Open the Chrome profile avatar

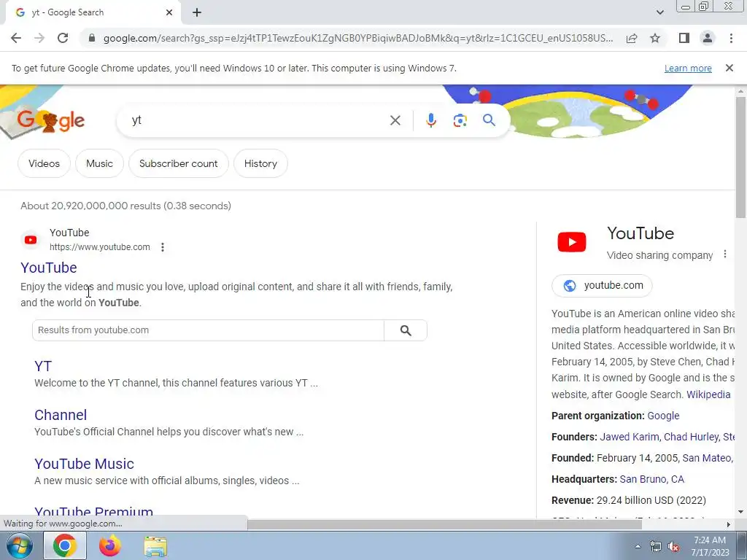[708, 38]
